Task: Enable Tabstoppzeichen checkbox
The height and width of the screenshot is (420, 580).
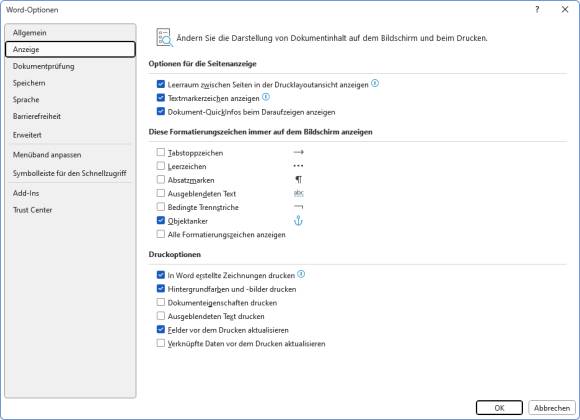Action: tap(161, 152)
